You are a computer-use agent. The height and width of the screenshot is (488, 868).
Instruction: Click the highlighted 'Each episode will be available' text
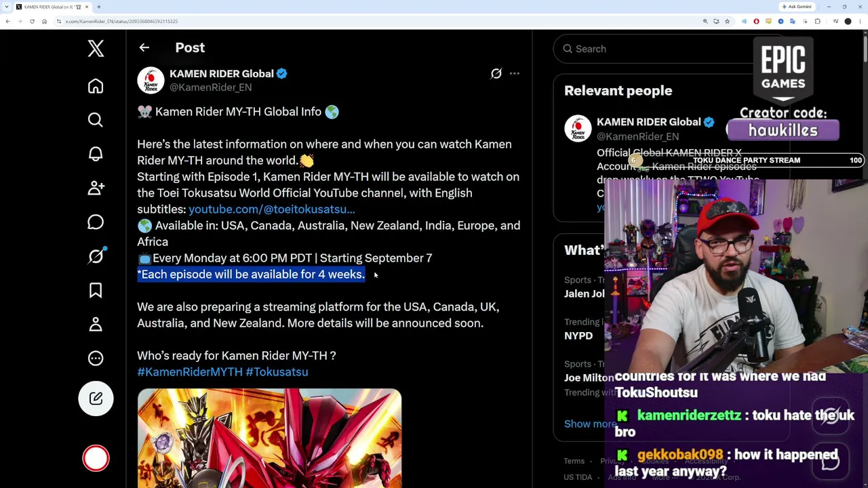251,274
